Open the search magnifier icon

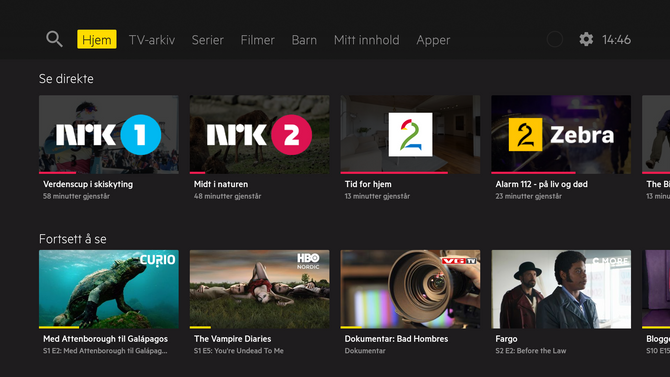coord(54,39)
